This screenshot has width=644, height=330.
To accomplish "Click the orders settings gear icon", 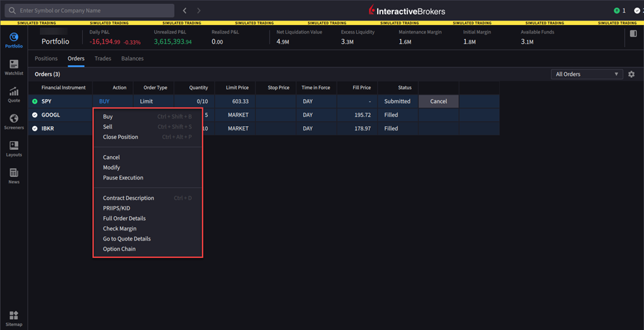I will [x=631, y=74].
